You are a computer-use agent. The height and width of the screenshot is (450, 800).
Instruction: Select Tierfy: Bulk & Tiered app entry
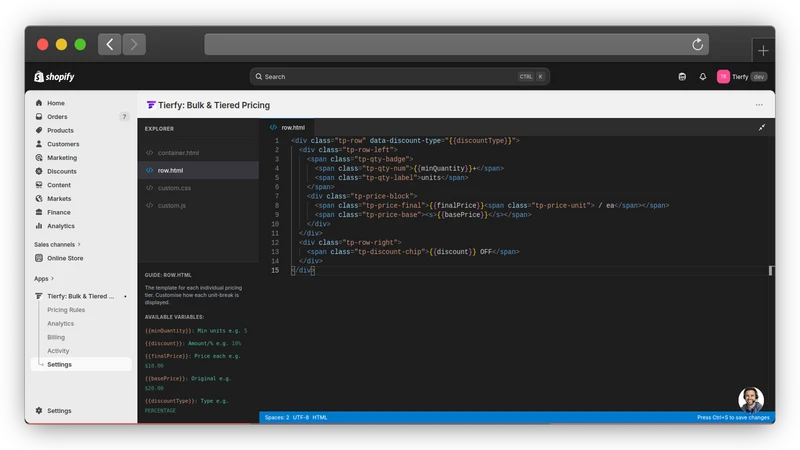click(80, 296)
